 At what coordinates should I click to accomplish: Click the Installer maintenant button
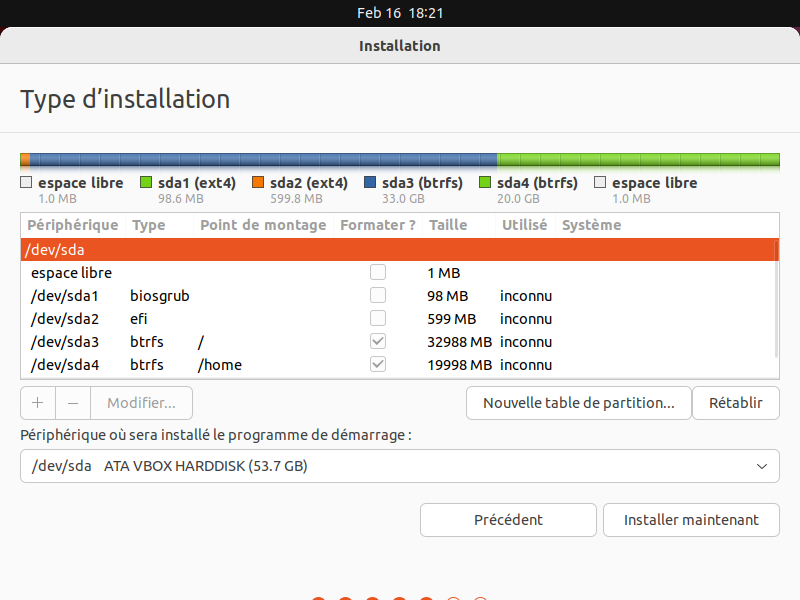coord(691,520)
